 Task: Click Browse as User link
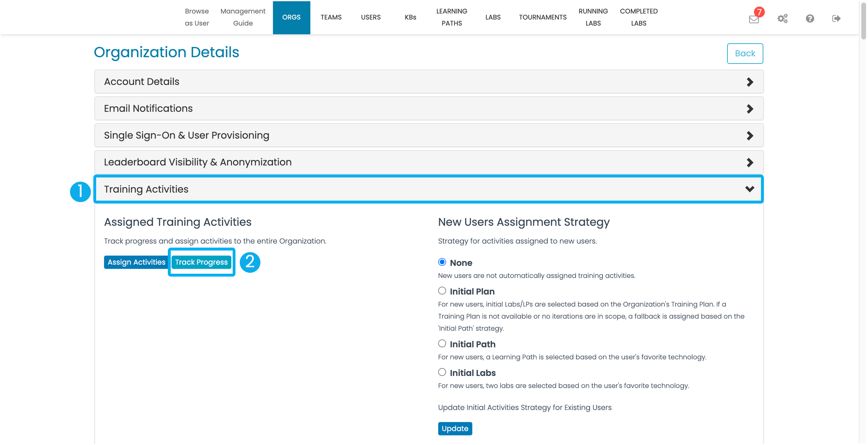197,17
